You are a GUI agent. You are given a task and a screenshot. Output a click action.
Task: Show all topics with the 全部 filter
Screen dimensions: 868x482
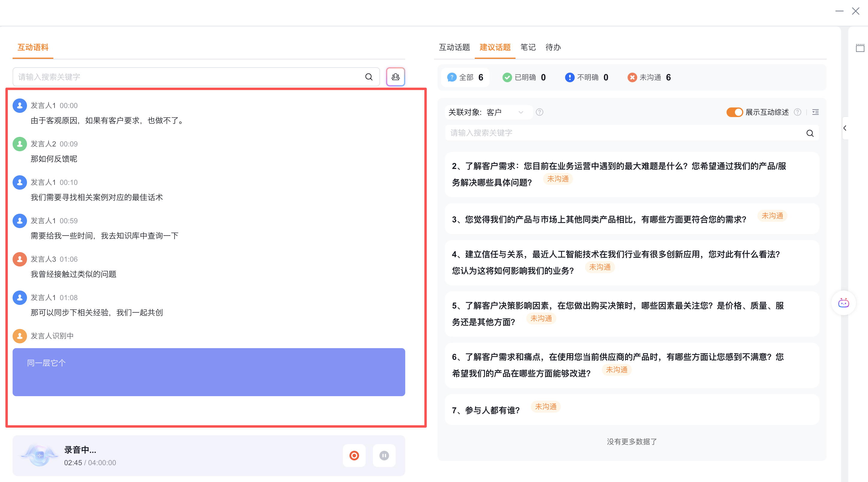click(x=465, y=77)
